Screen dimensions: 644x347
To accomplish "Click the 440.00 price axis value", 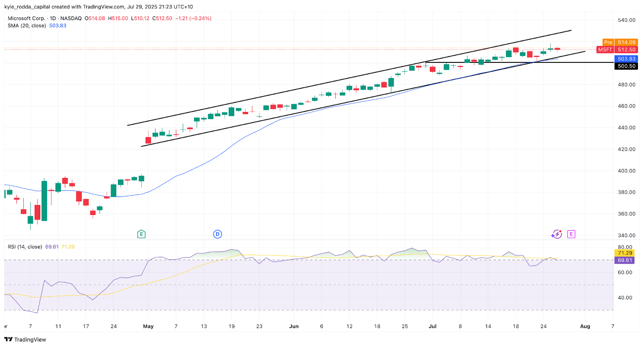I will pos(627,128).
